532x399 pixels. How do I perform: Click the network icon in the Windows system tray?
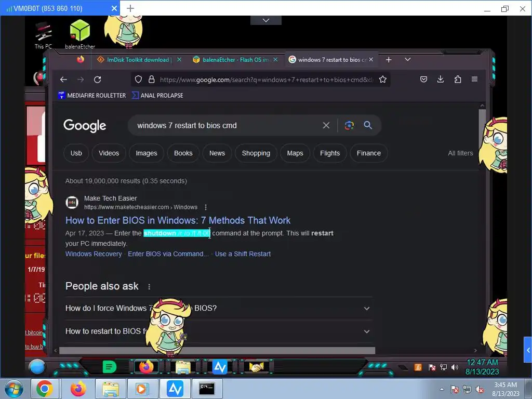[467, 390]
